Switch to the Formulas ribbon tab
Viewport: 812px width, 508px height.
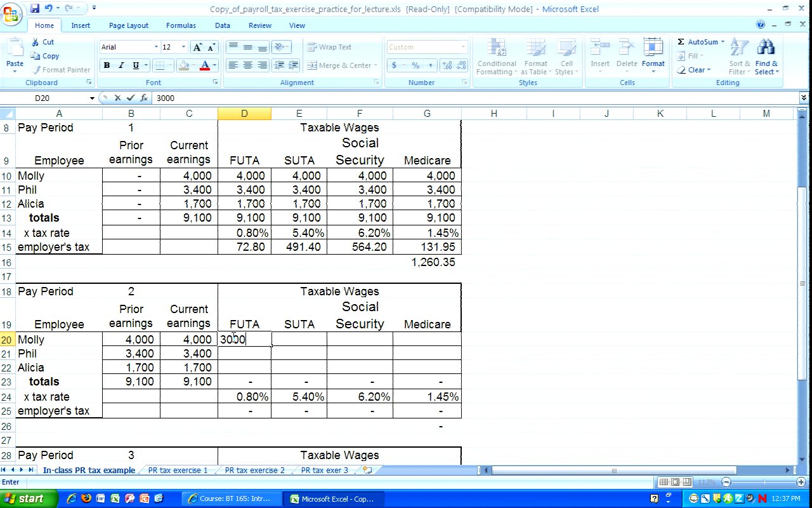click(181, 25)
